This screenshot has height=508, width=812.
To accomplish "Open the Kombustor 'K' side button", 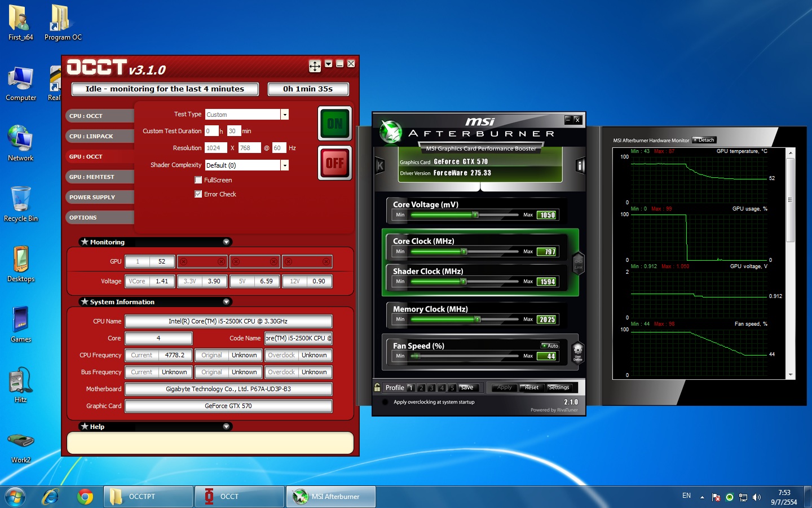I will pos(379,165).
